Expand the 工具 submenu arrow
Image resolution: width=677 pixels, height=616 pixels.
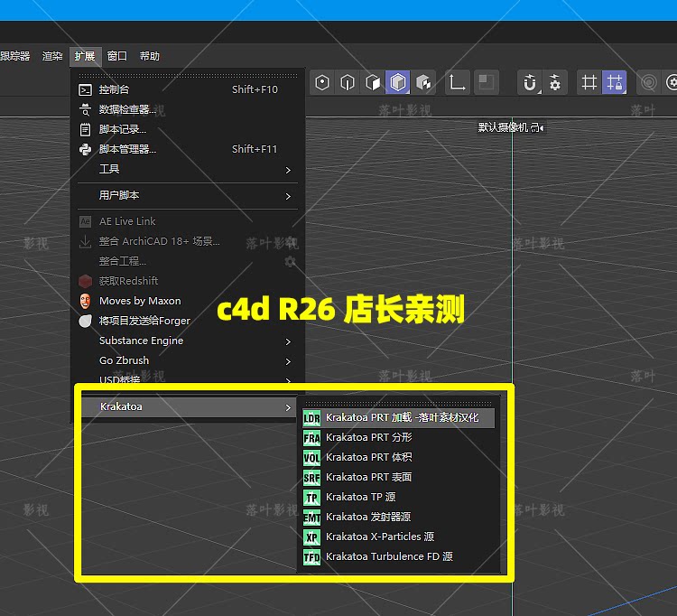pyautogui.click(x=288, y=170)
